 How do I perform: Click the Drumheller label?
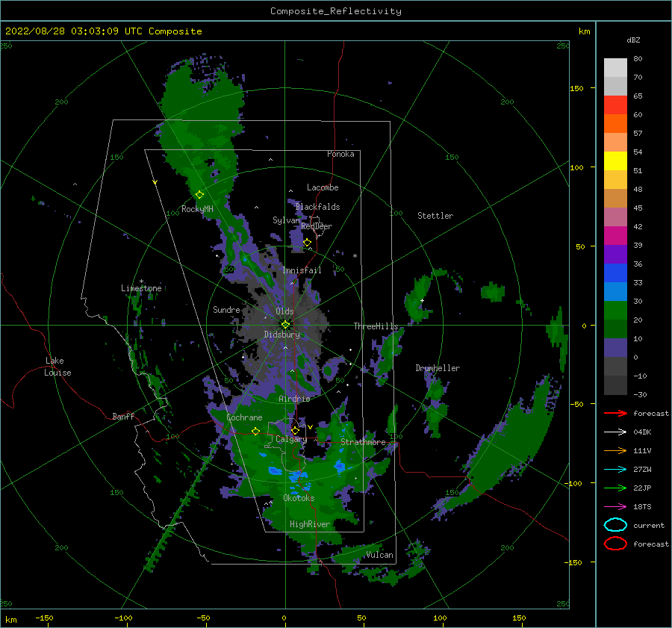tap(438, 368)
